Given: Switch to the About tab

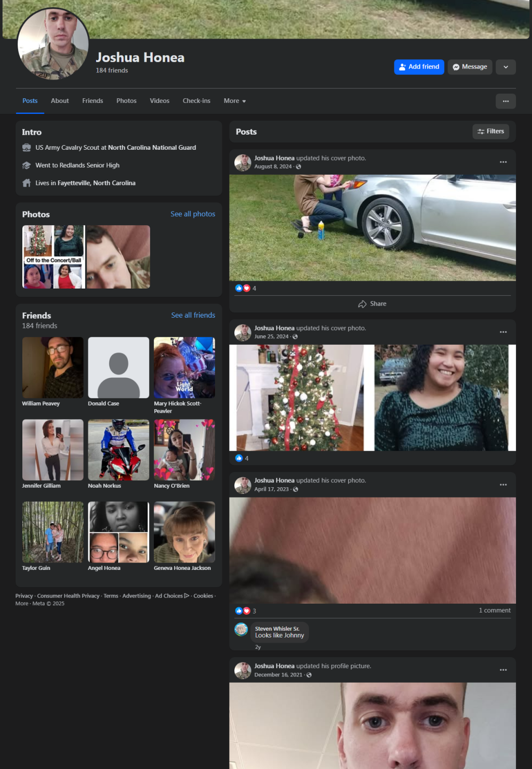Looking at the screenshot, I should (60, 101).
